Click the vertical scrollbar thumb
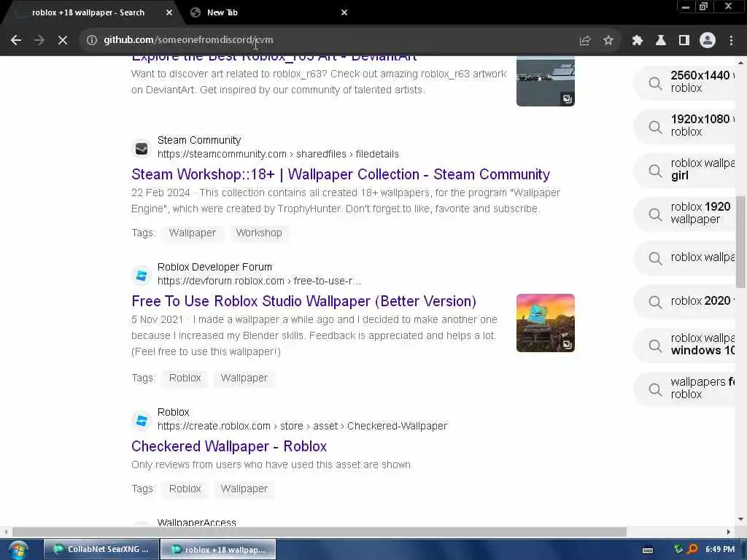The height and width of the screenshot is (560, 747). (741, 242)
